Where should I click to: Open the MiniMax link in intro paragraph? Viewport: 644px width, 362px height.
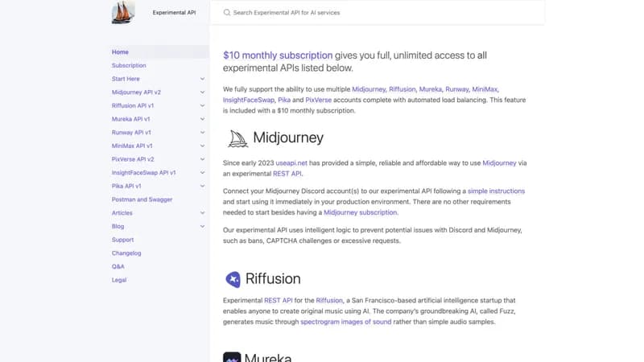click(x=485, y=89)
